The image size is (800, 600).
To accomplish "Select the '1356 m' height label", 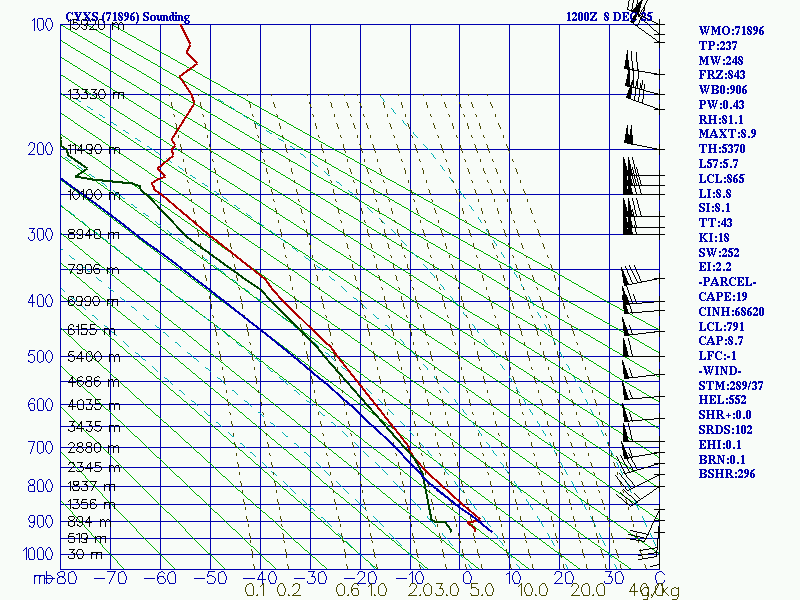I will [91, 505].
